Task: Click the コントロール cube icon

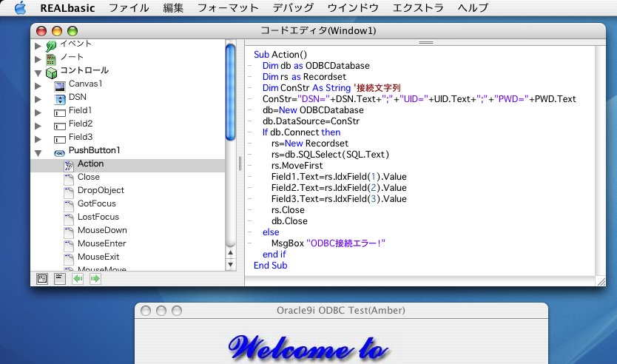Action: point(51,73)
